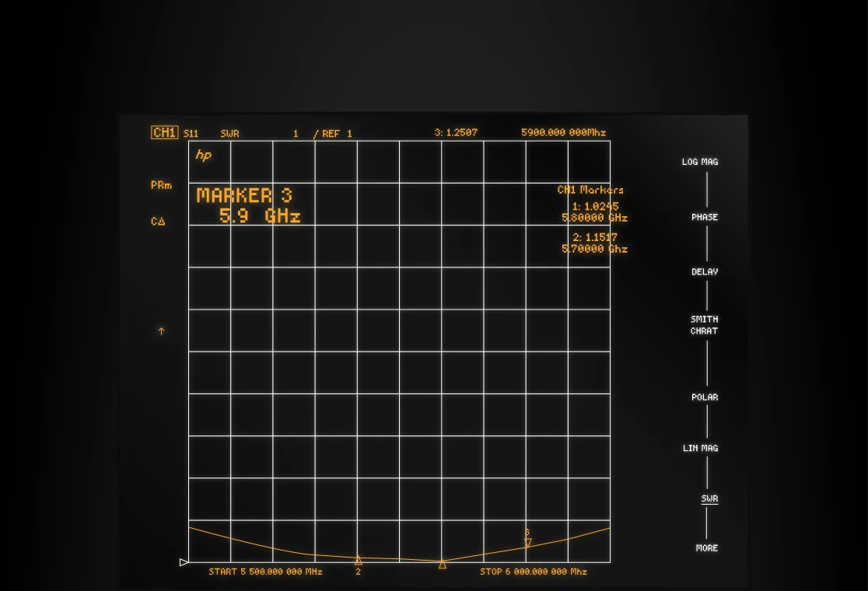The width and height of the screenshot is (868, 591).
Task: Open the MORE softkey menu
Action: (x=706, y=547)
